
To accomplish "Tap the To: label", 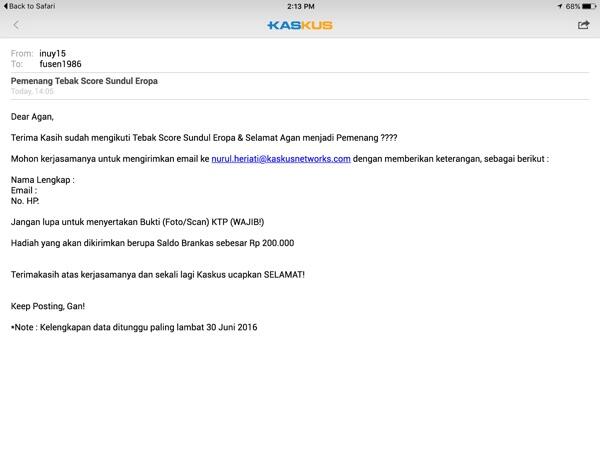I will point(16,64).
